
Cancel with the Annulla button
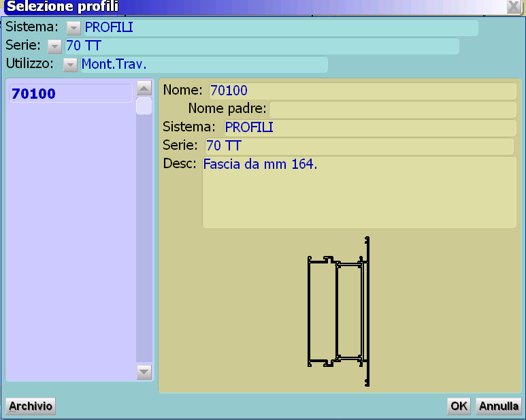tap(499, 406)
